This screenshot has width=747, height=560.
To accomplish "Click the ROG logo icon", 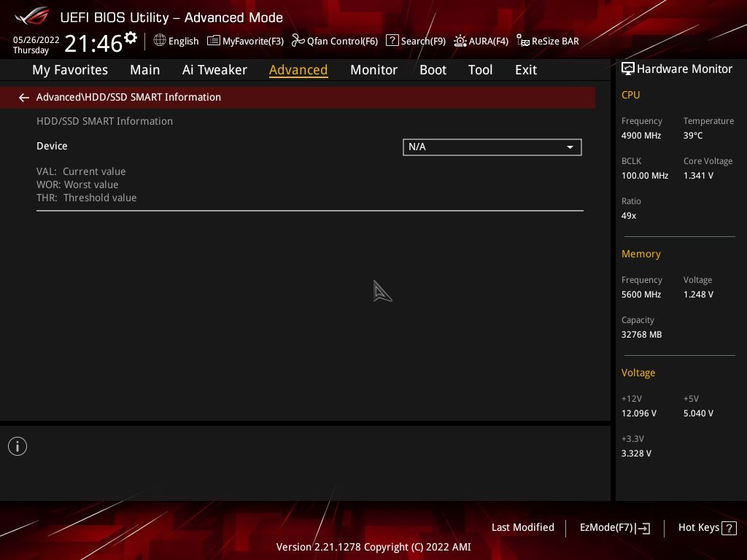I will pyautogui.click(x=32, y=17).
